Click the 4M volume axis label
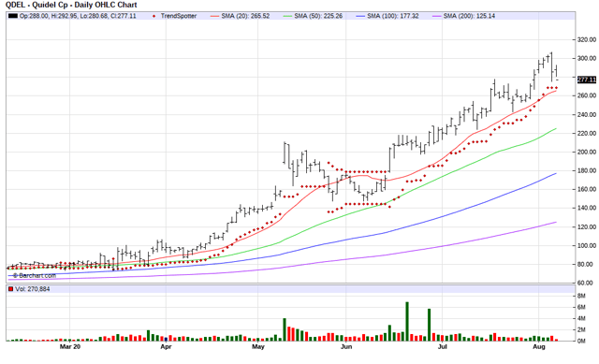The width and height of the screenshot is (599, 364). pos(581,318)
